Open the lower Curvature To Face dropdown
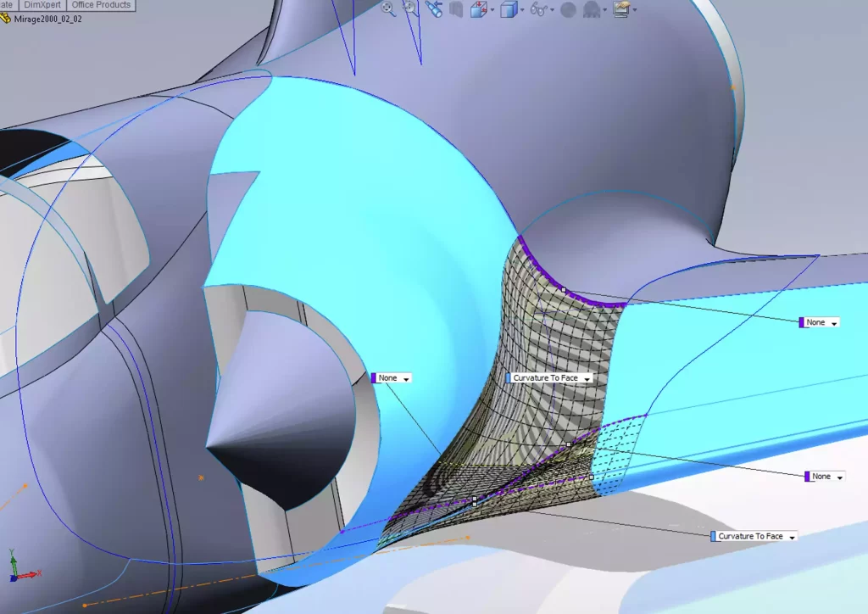The image size is (868, 614). point(791,537)
